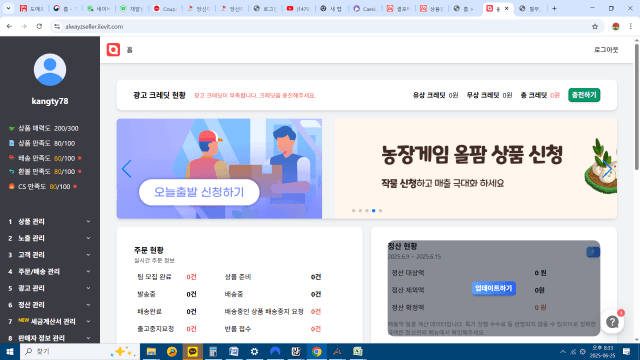Click the 배송 만족도 80/100 row
The width and height of the screenshot is (640, 360).
45,158
